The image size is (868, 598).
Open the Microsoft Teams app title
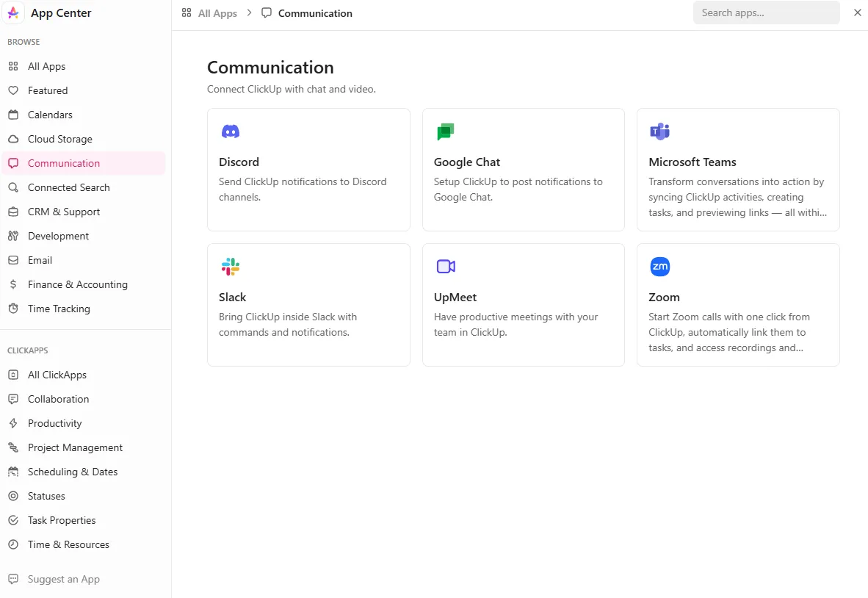pyautogui.click(x=692, y=162)
